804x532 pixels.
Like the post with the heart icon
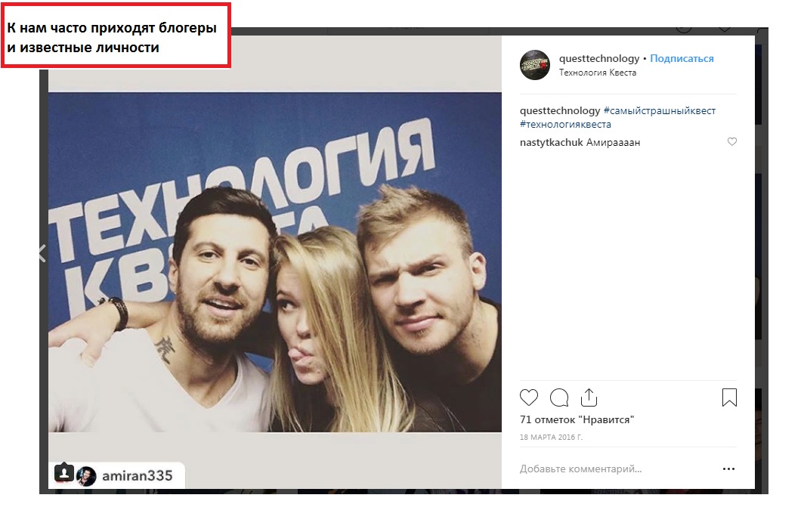coord(529,397)
